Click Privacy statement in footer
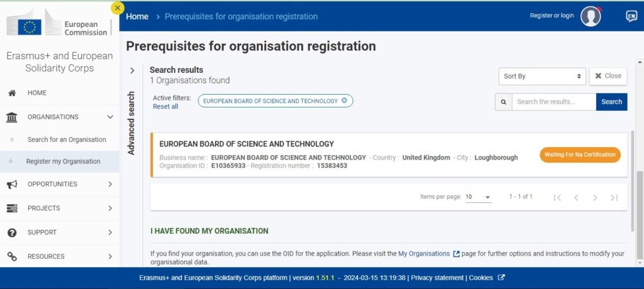 click(437, 278)
